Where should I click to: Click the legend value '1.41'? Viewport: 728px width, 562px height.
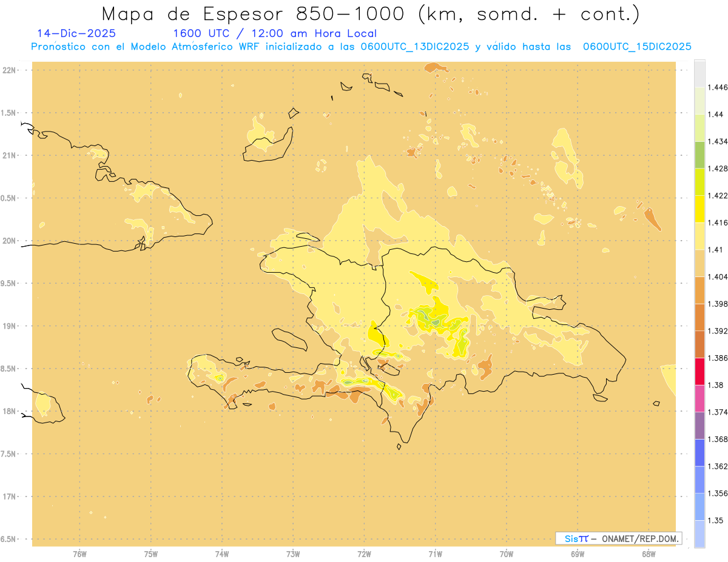715,249
